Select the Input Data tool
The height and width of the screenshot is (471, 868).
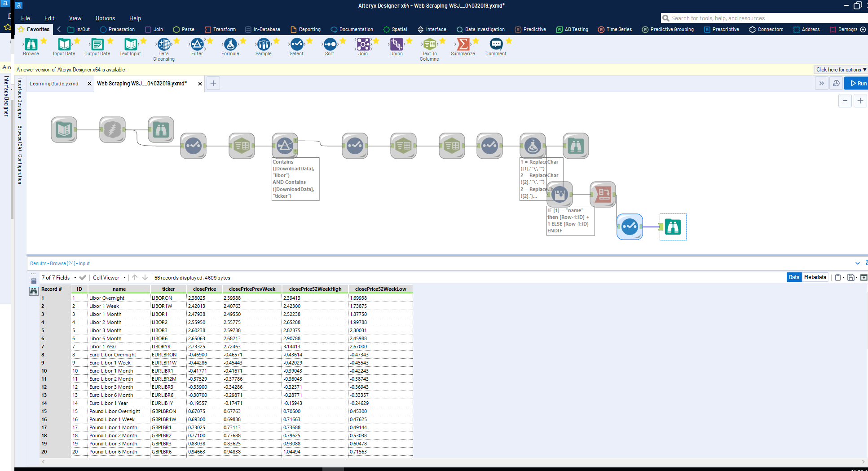(x=64, y=45)
